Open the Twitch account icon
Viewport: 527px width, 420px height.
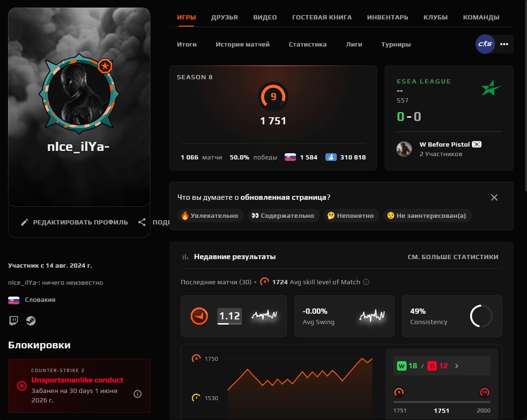point(14,321)
